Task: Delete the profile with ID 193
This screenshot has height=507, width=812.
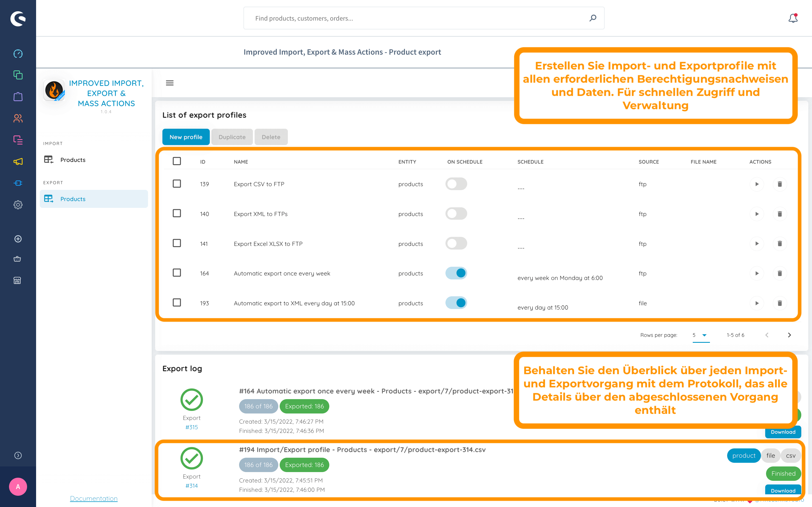Action: pos(780,303)
